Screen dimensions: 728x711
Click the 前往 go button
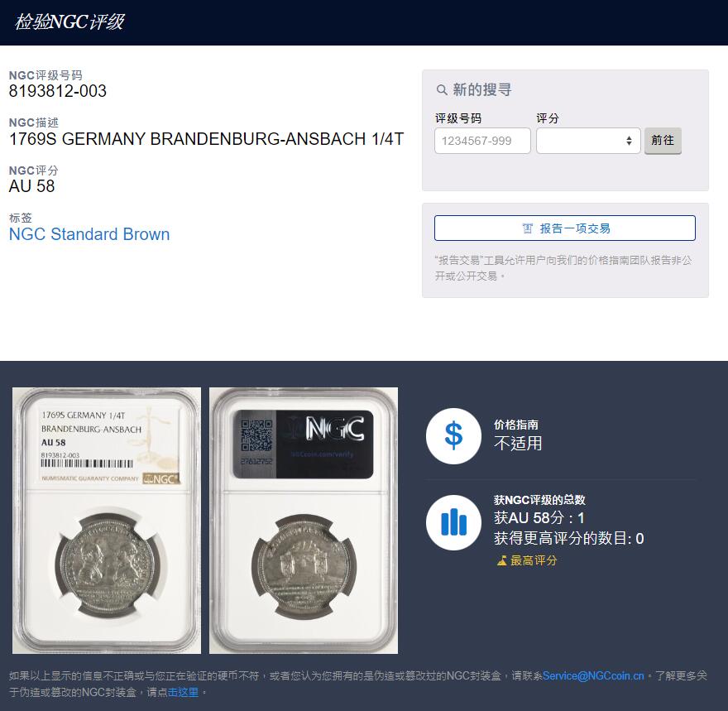tap(663, 140)
